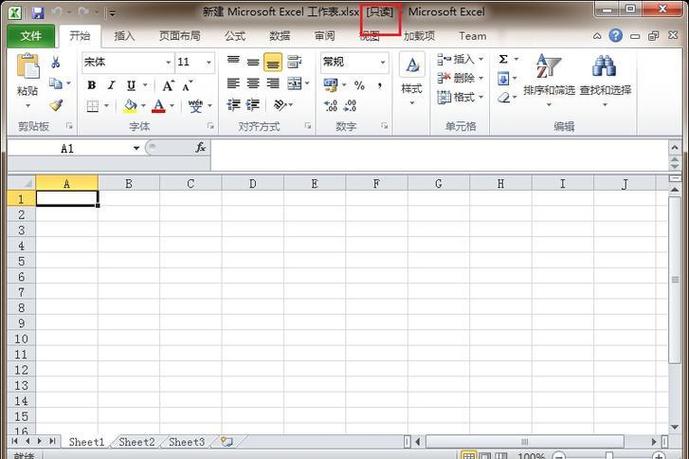Switch to the 页面布局 tab

[180, 36]
